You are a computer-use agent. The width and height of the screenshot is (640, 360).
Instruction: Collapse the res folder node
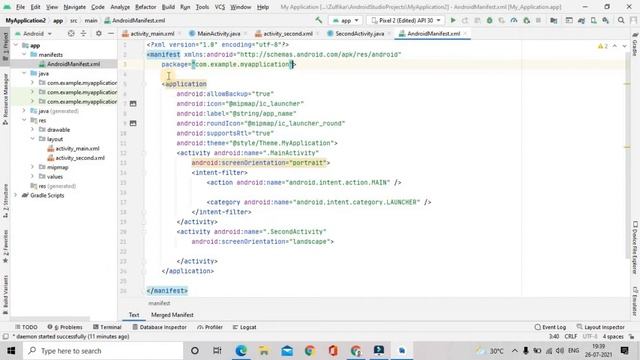24,120
